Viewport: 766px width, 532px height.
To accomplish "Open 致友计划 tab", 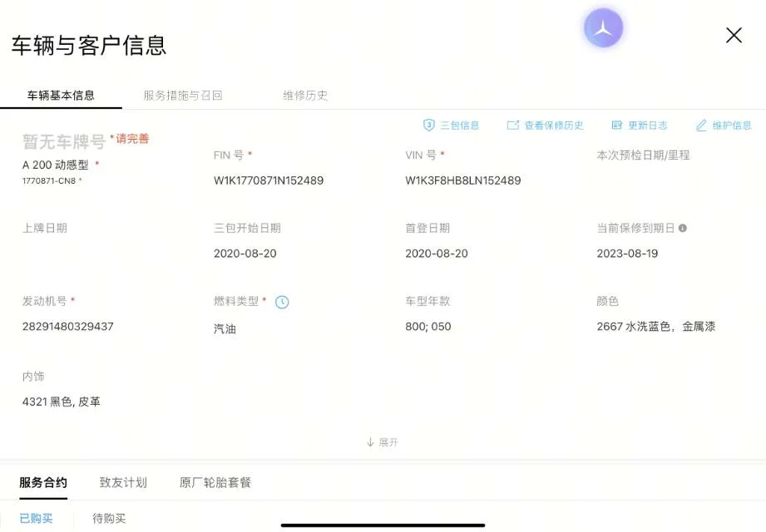I will 123,483.
